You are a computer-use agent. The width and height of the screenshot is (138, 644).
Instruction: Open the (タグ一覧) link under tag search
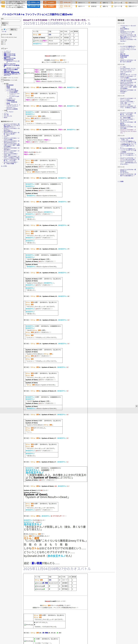(4, 31)
